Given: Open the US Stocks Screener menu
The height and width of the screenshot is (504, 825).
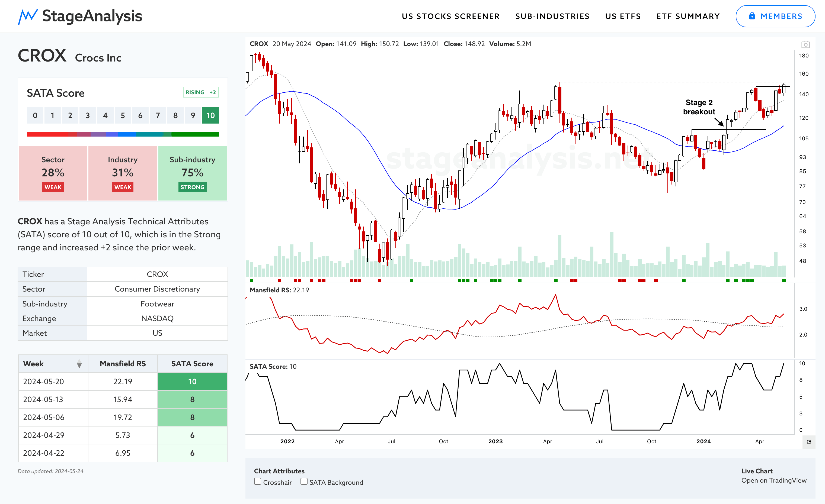Looking at the screenshot, I should [x=451, y=16].
